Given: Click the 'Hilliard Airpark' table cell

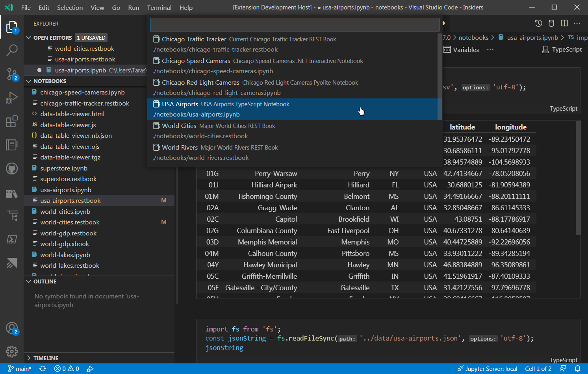Looking at the screenshot, I should coord(274,185).
